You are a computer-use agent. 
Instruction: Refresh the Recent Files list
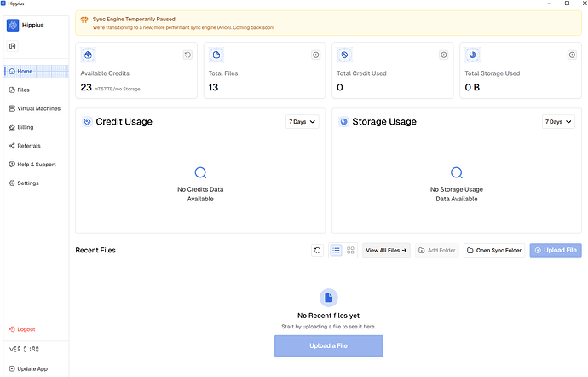[x=317, y=251]
